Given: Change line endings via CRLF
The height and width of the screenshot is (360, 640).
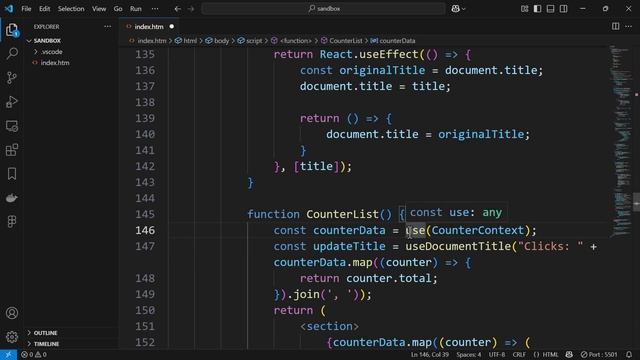Looking at the screenshot, I should [519, 355].
